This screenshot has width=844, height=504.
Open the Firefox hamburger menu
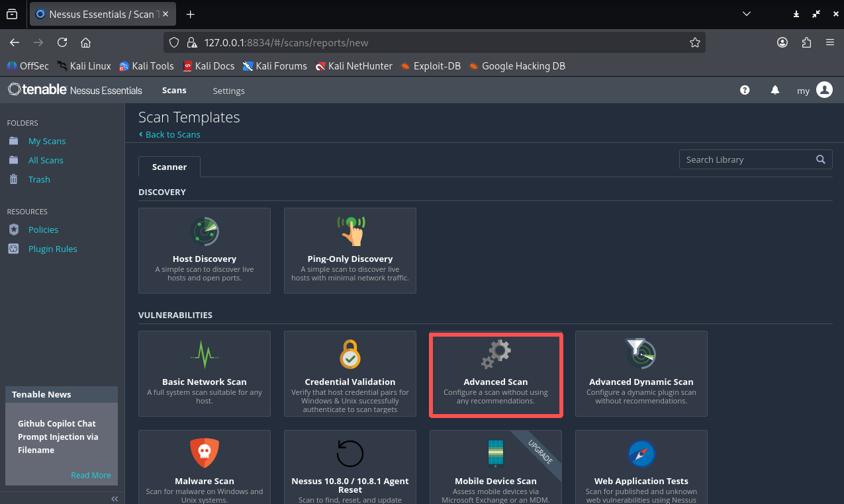pos(830,42)
